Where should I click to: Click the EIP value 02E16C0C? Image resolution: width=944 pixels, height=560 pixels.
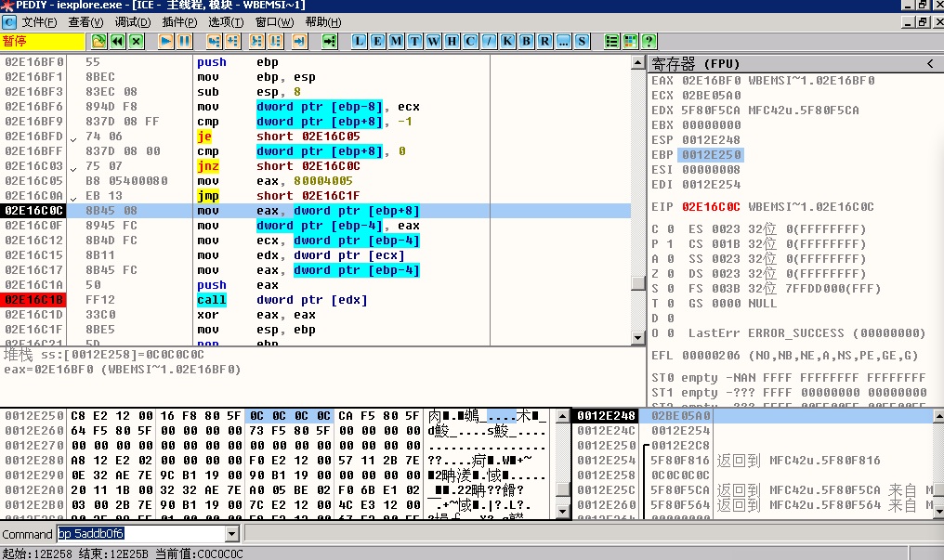(711, 207)
